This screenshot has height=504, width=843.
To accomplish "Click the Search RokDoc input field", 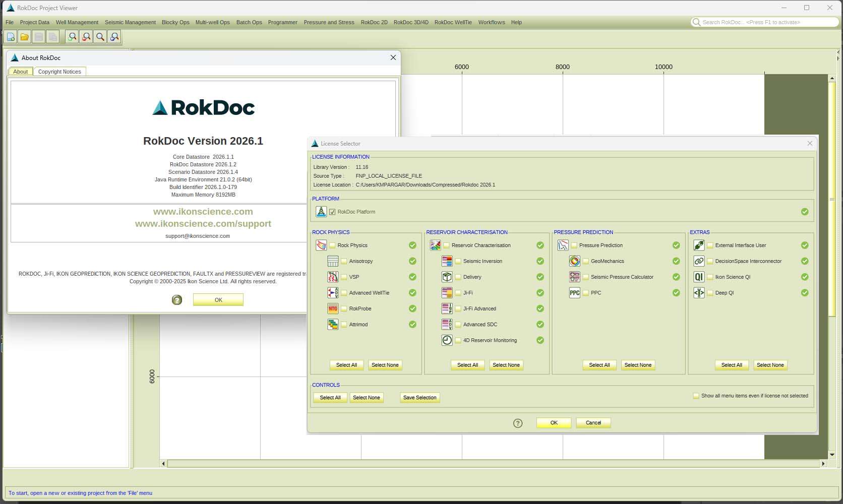I will pyautogui.click(x=766, y=22).
